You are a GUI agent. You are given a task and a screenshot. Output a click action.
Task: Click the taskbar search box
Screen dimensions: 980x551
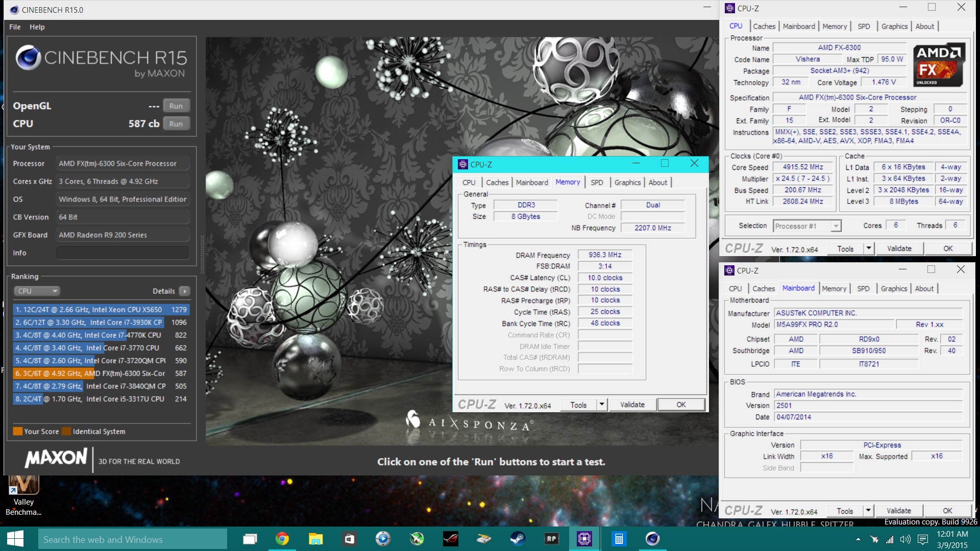coord(133,539)
